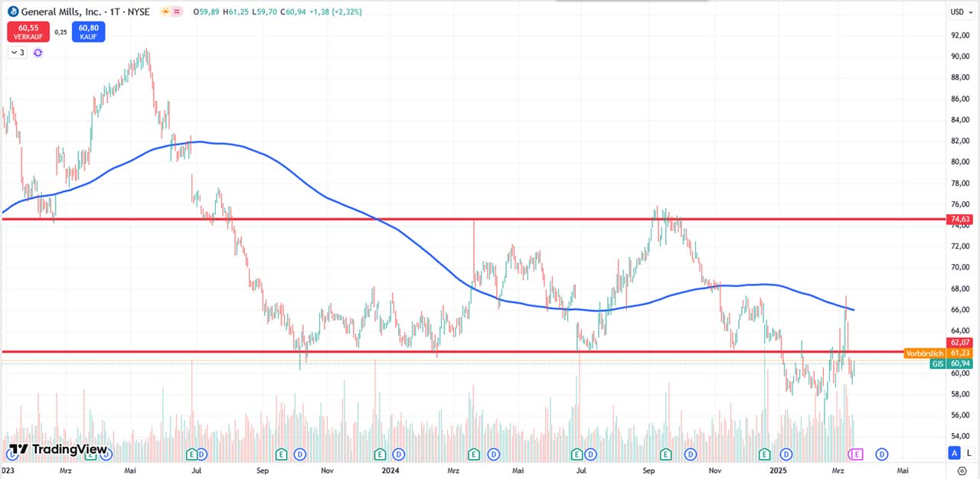This screenshot has height=479, width=980.
Task: Click the 70,00 price axis label
Action: coord(959,267)
